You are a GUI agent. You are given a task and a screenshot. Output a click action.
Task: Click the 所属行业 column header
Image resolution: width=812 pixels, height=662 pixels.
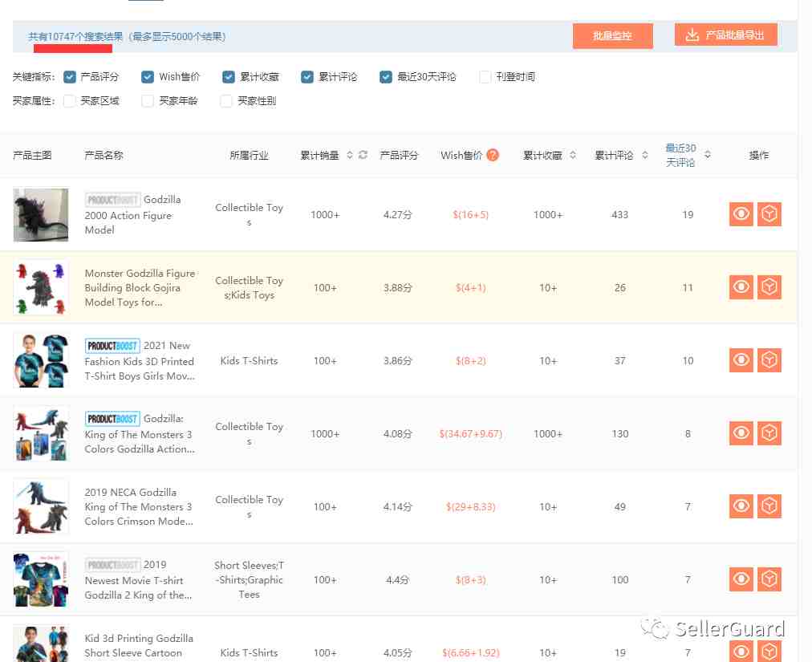[x=249, y=155]
